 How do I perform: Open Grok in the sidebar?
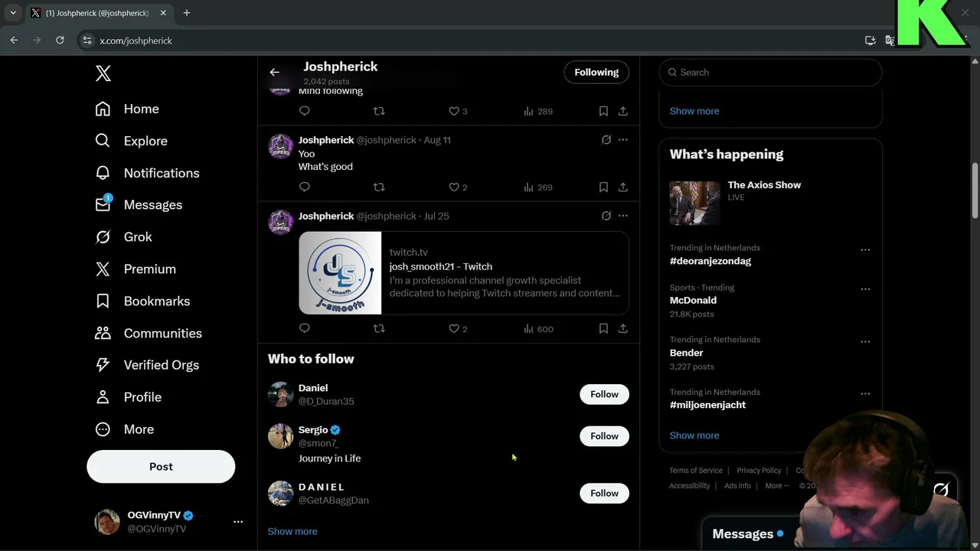pos(123,237)
